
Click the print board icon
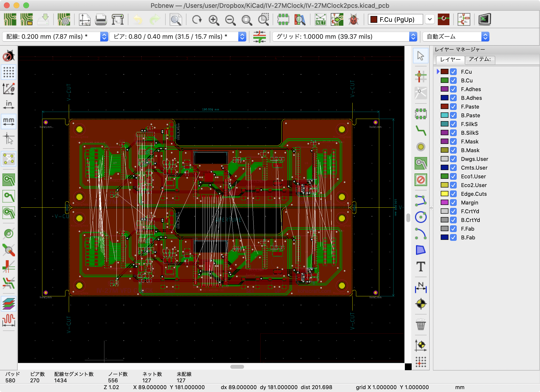pyautogui.click(x=101, y=20)
